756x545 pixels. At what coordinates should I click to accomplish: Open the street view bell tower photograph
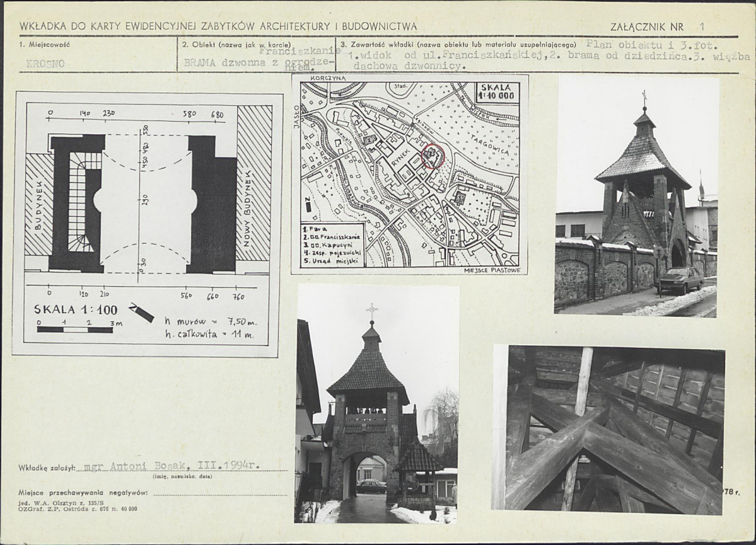point(636,196)
